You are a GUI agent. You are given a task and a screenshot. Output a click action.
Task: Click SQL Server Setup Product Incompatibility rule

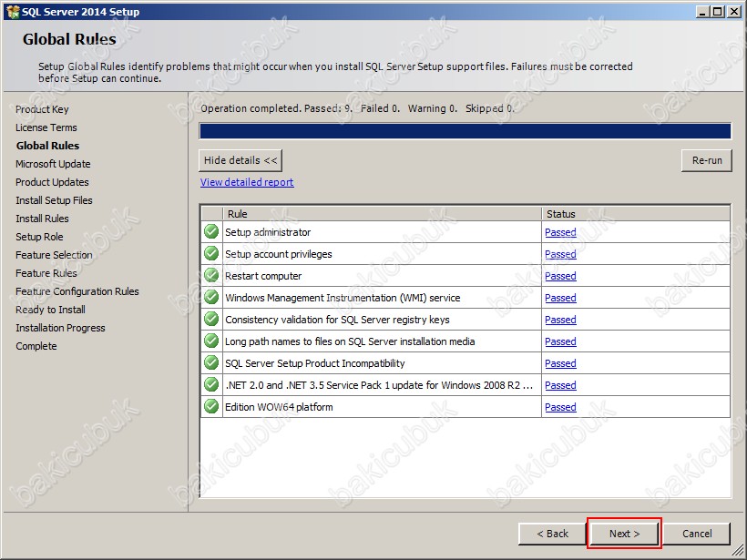tap(315, 364)
